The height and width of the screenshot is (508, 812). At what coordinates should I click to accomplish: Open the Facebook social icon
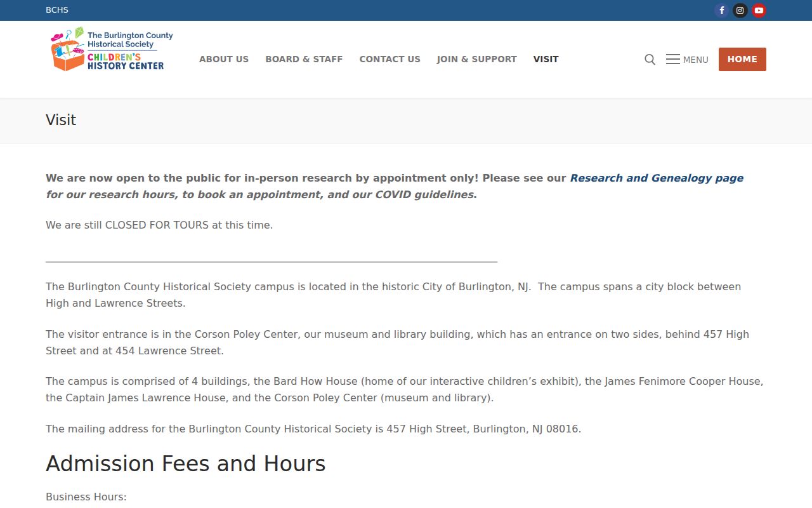(721, 10)
